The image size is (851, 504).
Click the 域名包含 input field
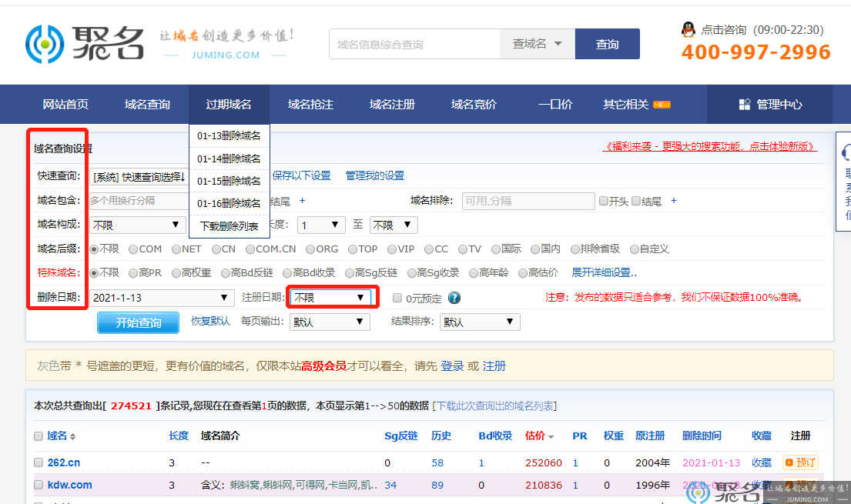pos(139,201)
